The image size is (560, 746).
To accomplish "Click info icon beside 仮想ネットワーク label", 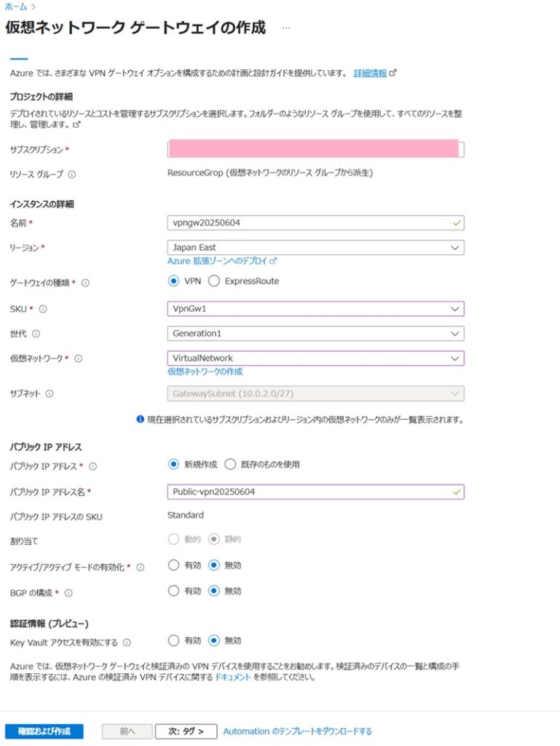I will click(x=79, y=358).
